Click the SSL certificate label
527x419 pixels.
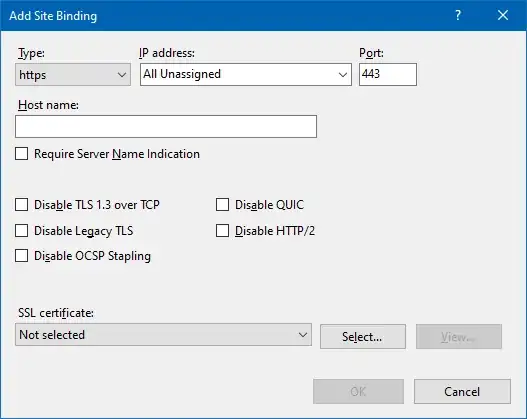56,313
